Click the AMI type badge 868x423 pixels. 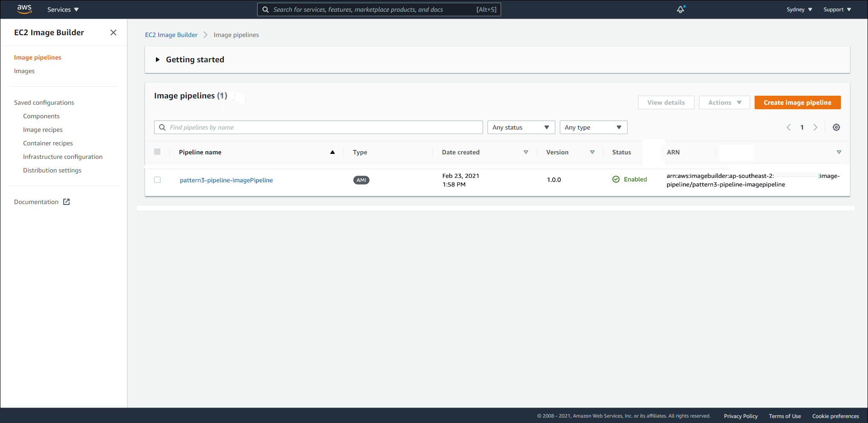(361, 180)
